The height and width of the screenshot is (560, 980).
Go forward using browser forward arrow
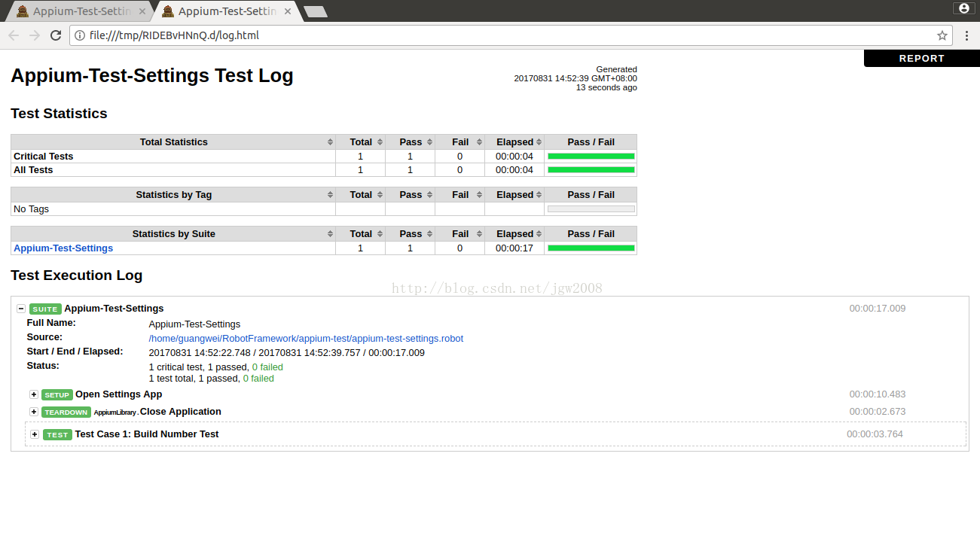35,35
